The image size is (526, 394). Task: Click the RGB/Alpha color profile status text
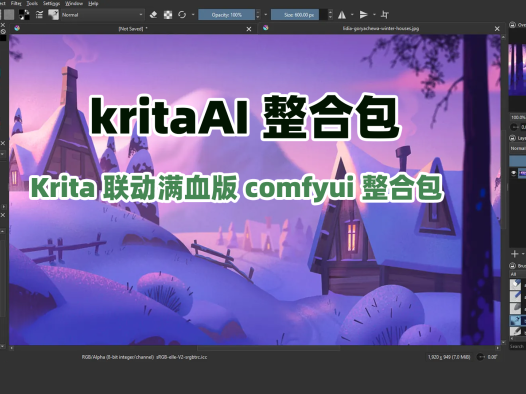point(144,357)
